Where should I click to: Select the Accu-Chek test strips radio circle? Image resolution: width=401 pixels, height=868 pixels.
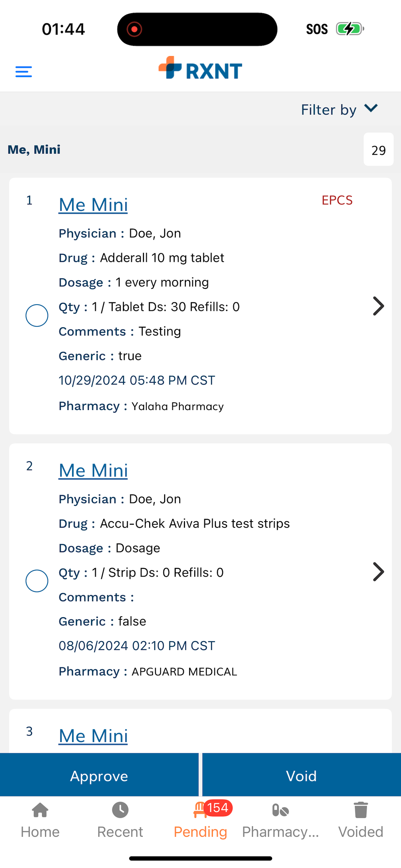click(37, 581)
